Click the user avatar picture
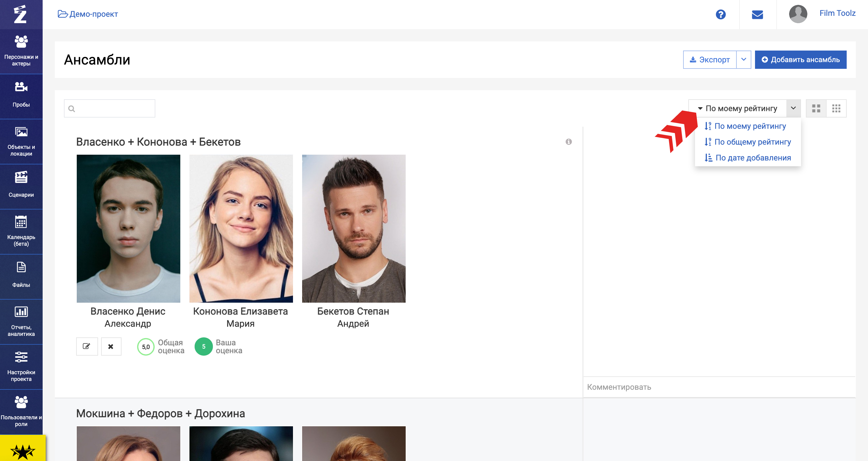Screen dimensions: 868x461 pyautogui.click(x=798, y=14)
